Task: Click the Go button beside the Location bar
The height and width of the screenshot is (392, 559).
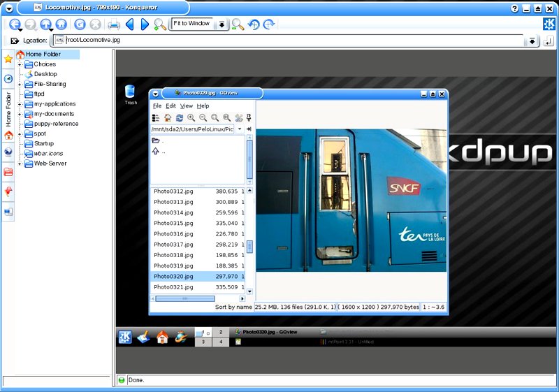Action: pos(548,41)
